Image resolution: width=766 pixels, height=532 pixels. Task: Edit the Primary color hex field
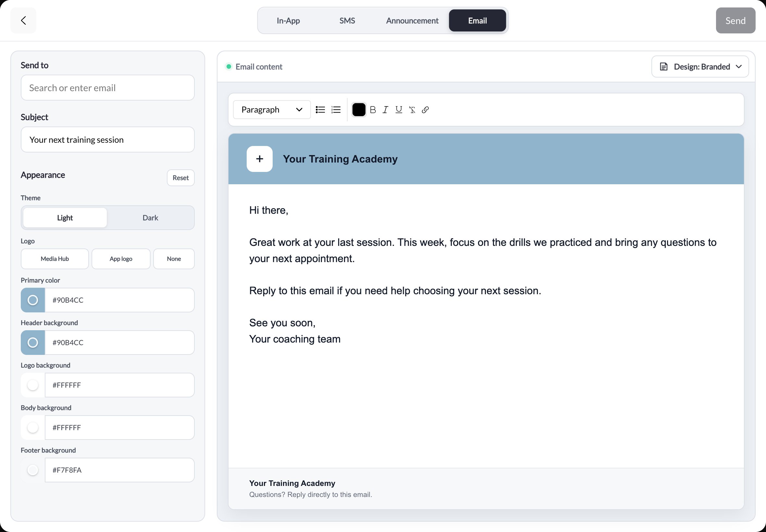tap(119, 300)
